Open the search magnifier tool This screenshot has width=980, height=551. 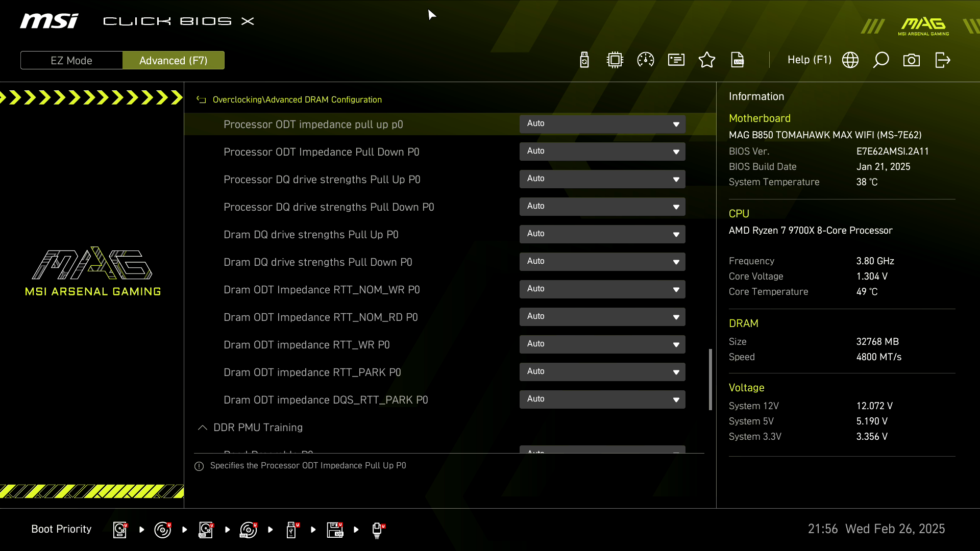click(881, 60)
